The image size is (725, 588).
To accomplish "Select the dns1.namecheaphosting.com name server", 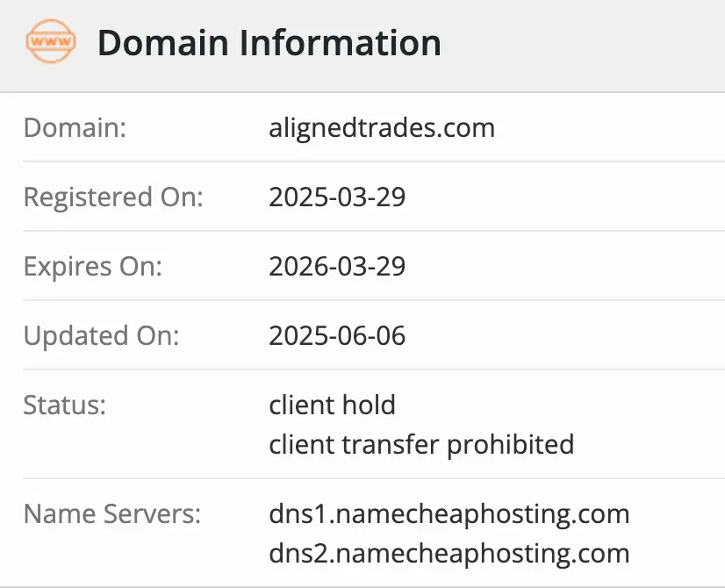I will 449,513.
